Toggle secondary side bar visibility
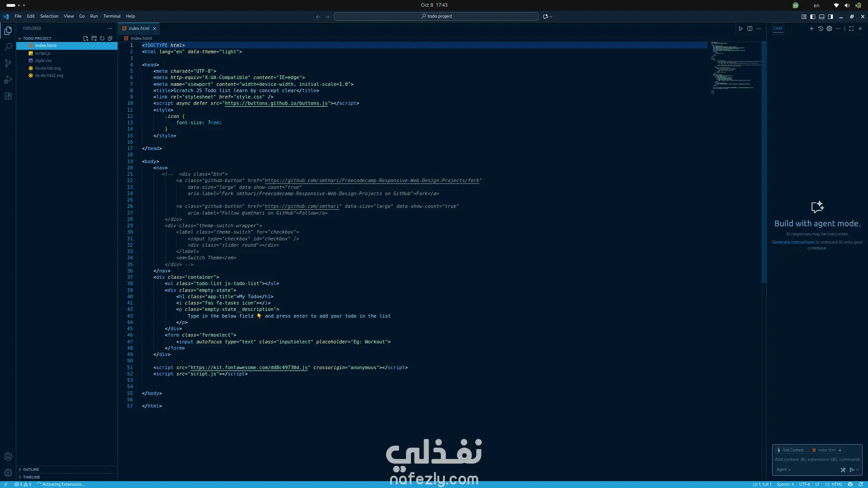868x488 pixels. click(830, 17)
